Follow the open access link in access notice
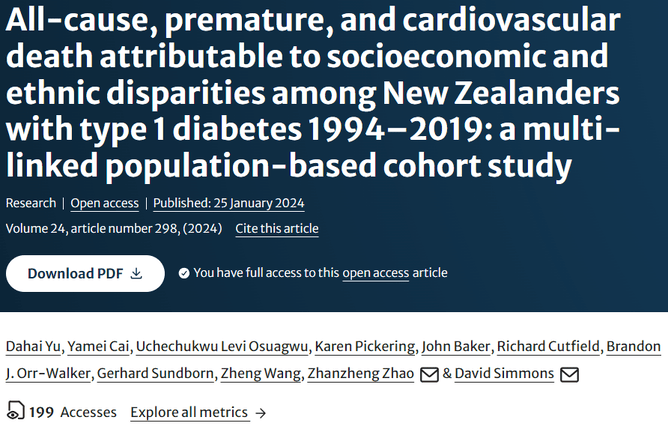Screen dimensions: 668x441 click(x=376, y=273)
